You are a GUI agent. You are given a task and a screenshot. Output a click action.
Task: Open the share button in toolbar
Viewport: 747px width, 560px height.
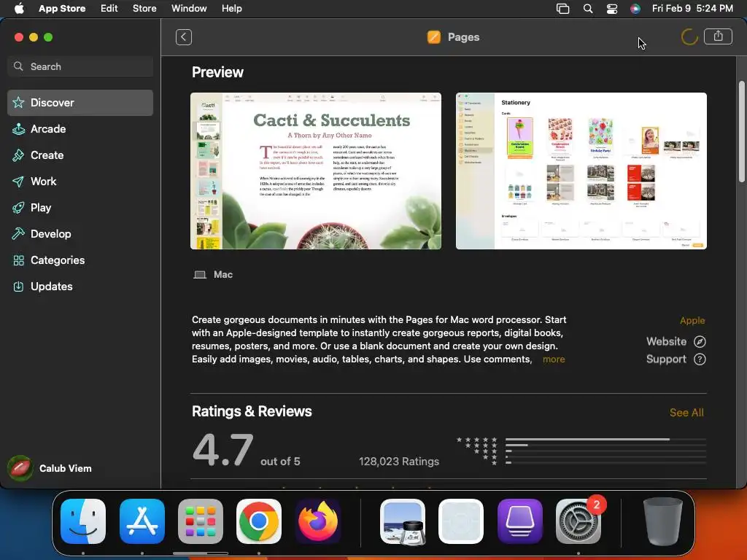pos(718,36)
